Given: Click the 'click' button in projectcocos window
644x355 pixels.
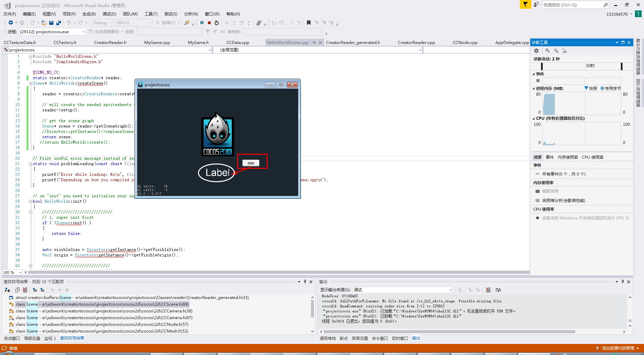Looking at the screenshot, I should pyautogui.click(x=251, y=163).
